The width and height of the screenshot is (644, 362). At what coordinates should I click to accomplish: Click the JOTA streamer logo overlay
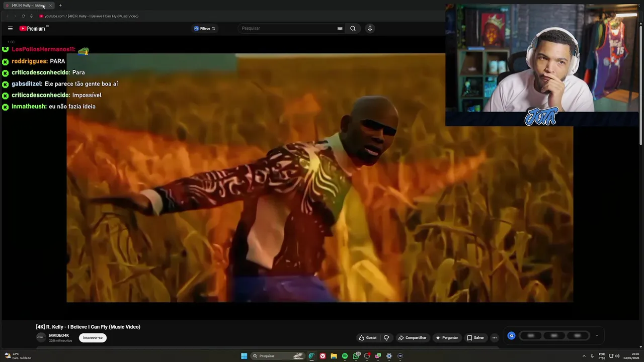pos(541,116)
